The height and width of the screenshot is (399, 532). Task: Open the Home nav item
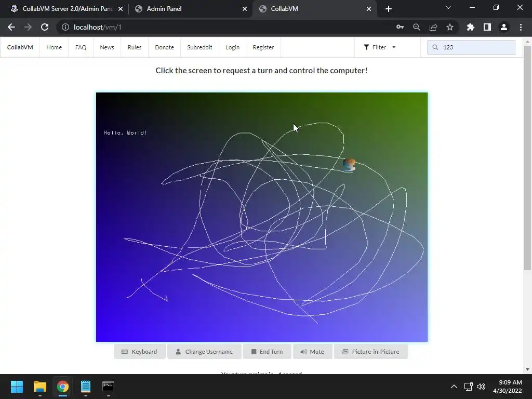pyautogui.click(x=54, y=47)
